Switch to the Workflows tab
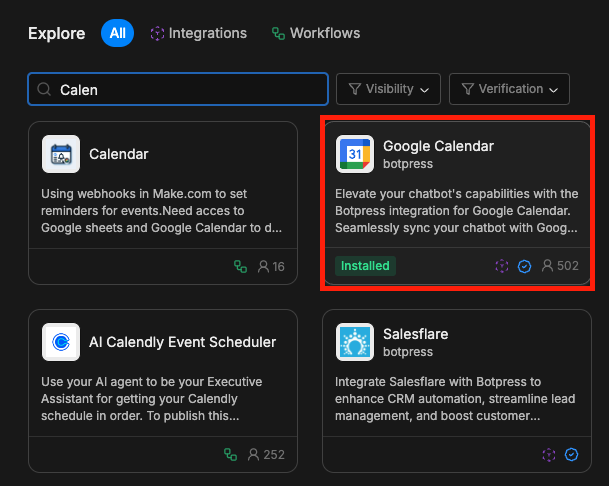 pos(316,33)
